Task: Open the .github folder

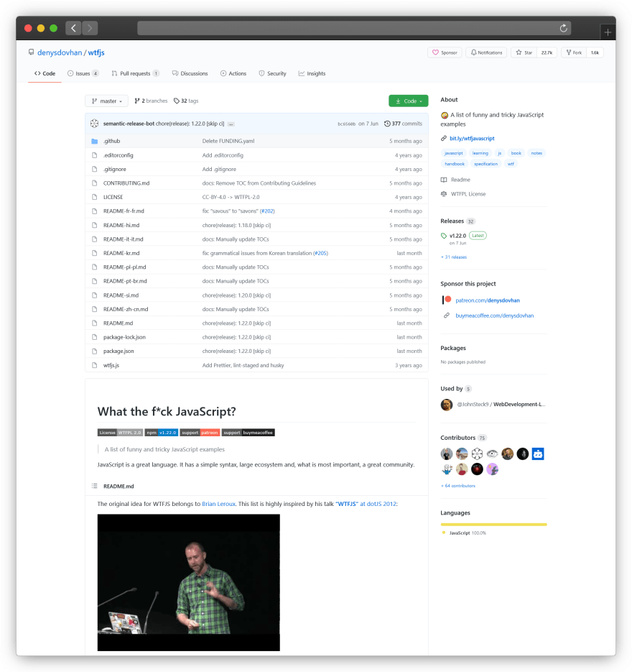Action: [112, 141]
